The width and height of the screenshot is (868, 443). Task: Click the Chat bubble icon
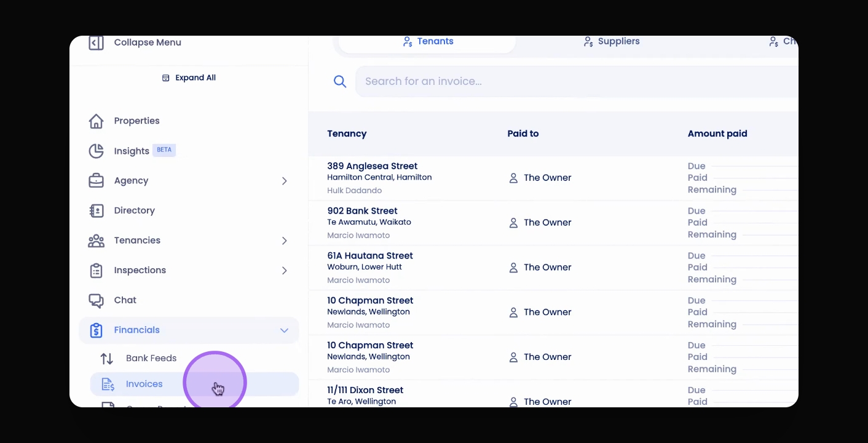[96, 300]
